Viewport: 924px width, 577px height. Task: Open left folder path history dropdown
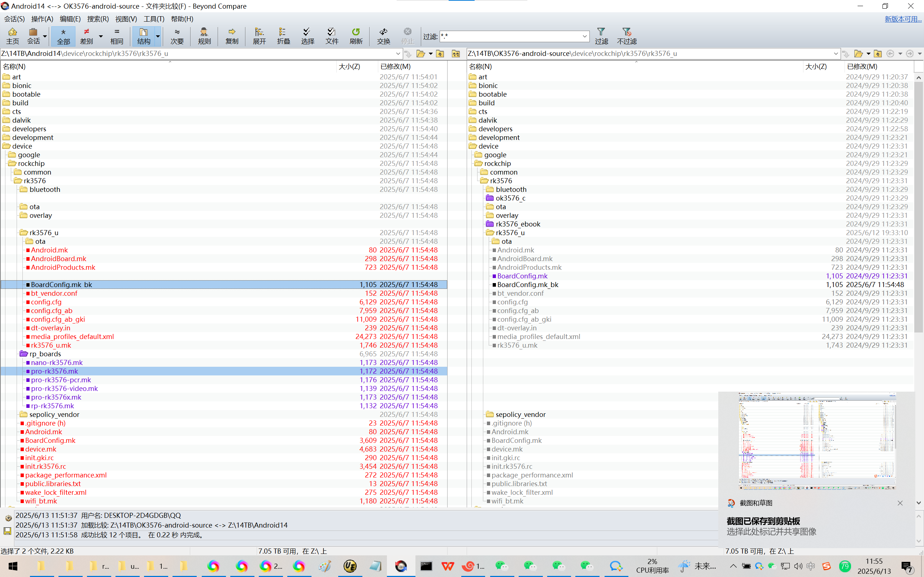tap(398, 54)
